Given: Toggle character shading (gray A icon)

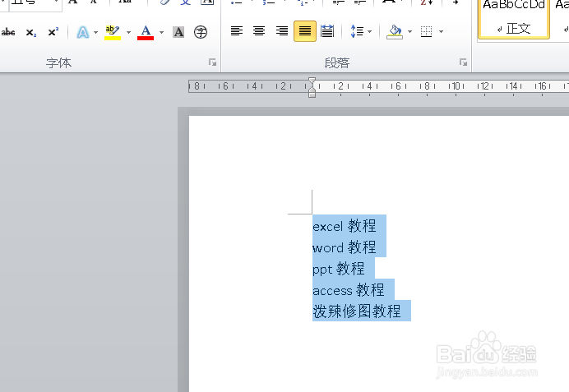Looking at the screenshot, I should point(178,32).
